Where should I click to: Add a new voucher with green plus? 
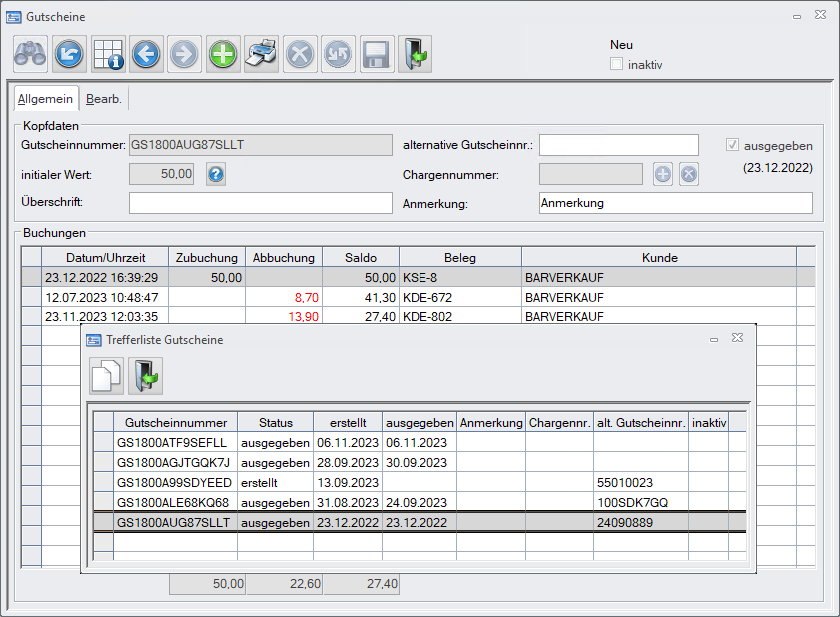[x=223, y=54]
